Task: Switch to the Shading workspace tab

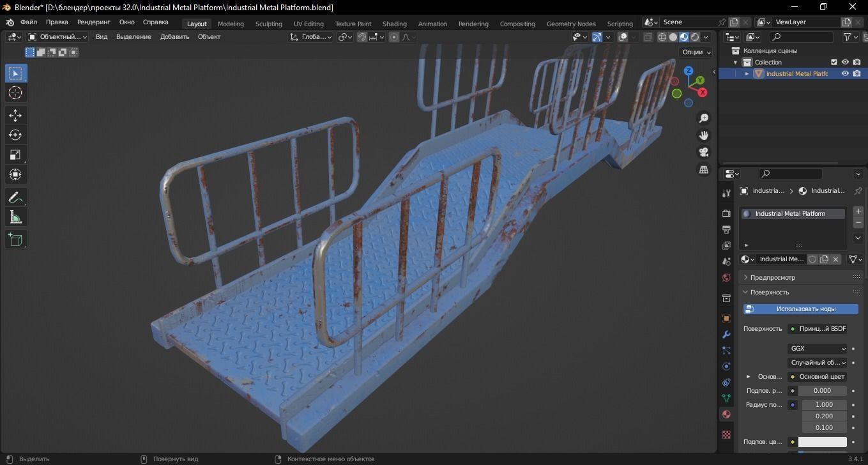Action: tap(394, 23)
